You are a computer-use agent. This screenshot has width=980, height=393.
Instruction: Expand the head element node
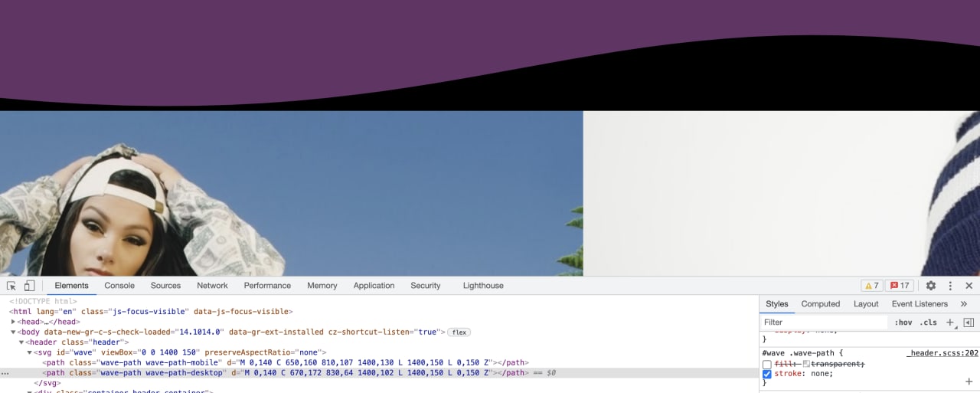13,322
